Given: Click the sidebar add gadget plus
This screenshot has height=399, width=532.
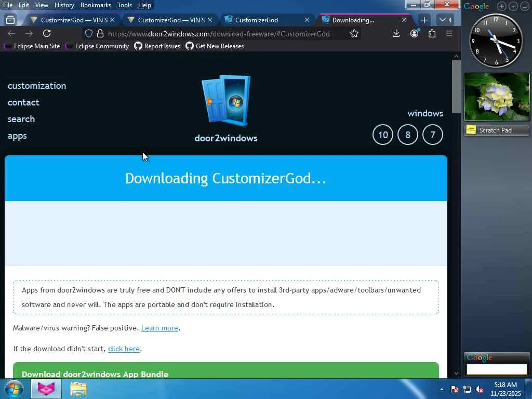Looking at the screenshot, I should (x=502, y=6).
